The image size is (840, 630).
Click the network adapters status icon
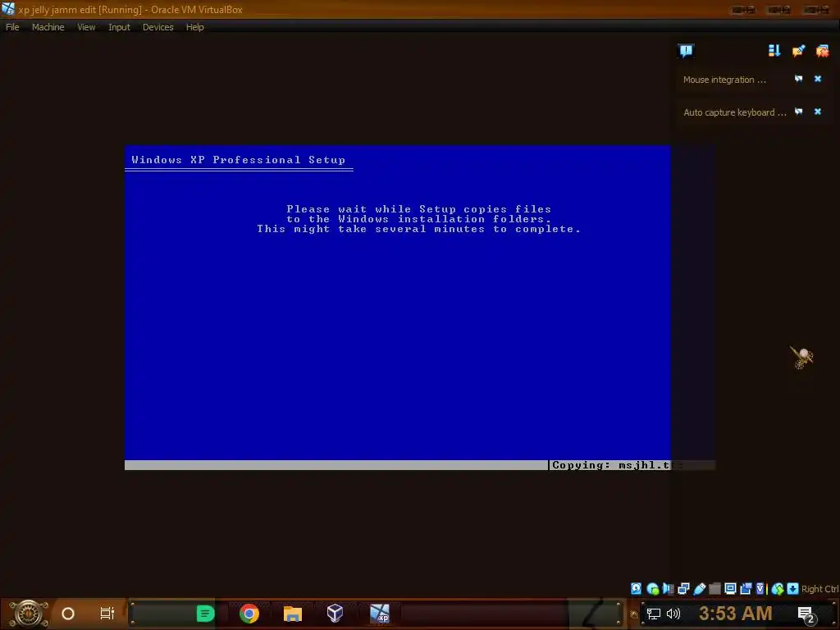click(683, 589)
